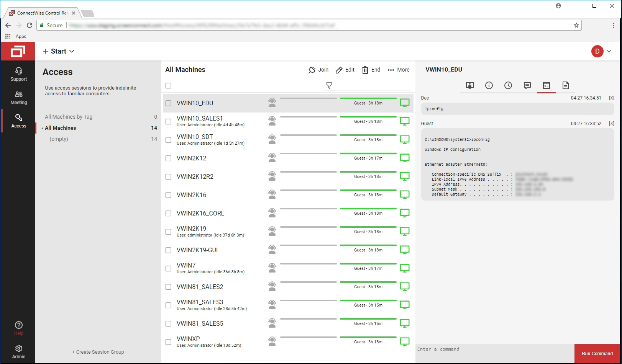Open the general info tab in the detail panel
The height and width of the screenshot is (364, 622).
[x=489, y=85]
